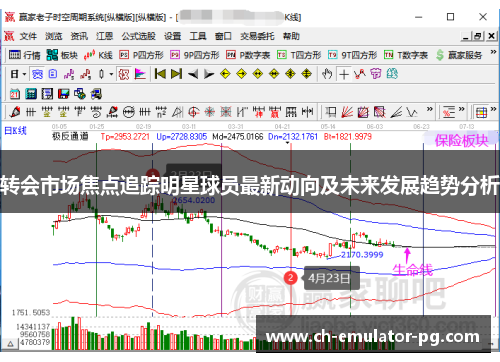Viewport: 500px width, 362px height.
Task: Select the spiral drawing tool icon
Action: (x=96, y=112)
